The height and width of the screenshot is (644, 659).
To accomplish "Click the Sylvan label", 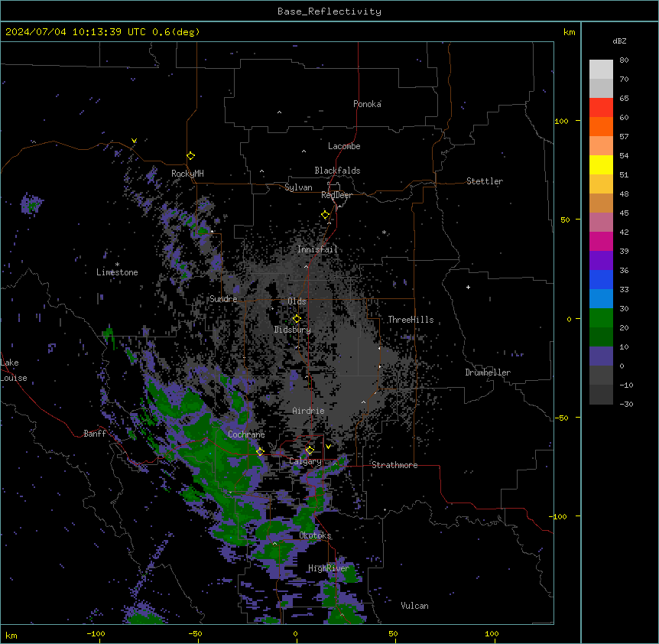I will pyautogui.click(x=298, y=187).
